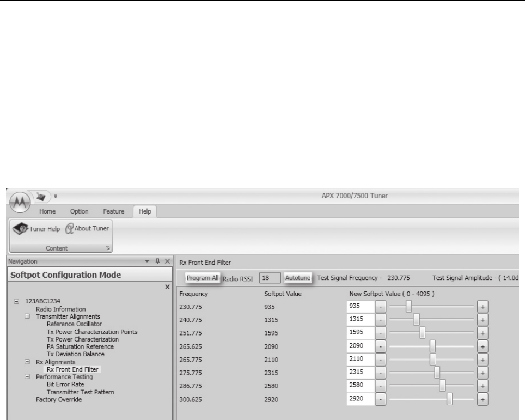Open PA Saturation Reference
This screenshot has width=525, height=420.
coord(80,346)
